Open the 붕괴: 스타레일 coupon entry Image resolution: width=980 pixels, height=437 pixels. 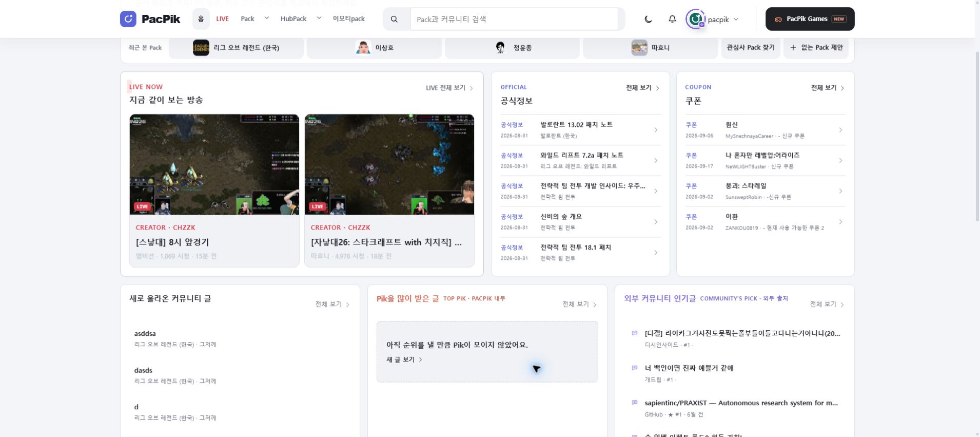pos(765,191)
